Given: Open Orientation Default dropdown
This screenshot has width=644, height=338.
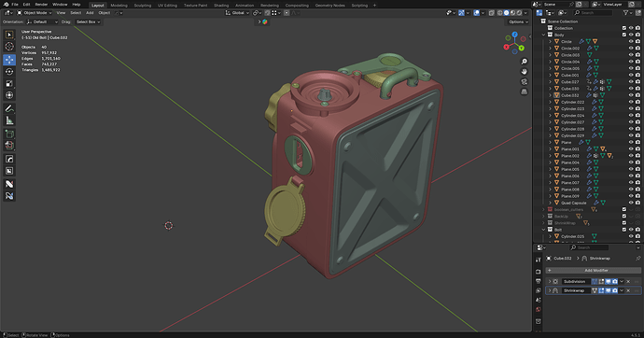Looking at the screenshot, I should pos(42,21).
